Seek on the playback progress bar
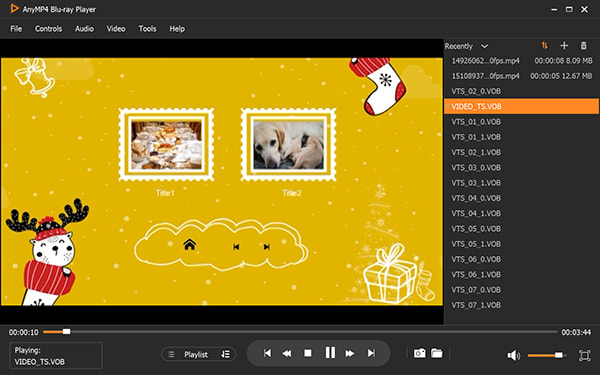 [300, 332]
